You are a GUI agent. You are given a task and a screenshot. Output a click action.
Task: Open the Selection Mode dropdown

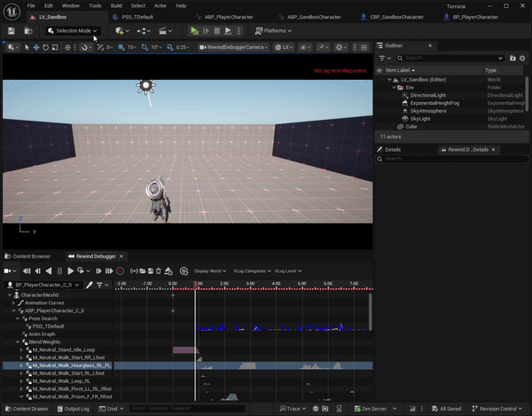pos(73,31)
